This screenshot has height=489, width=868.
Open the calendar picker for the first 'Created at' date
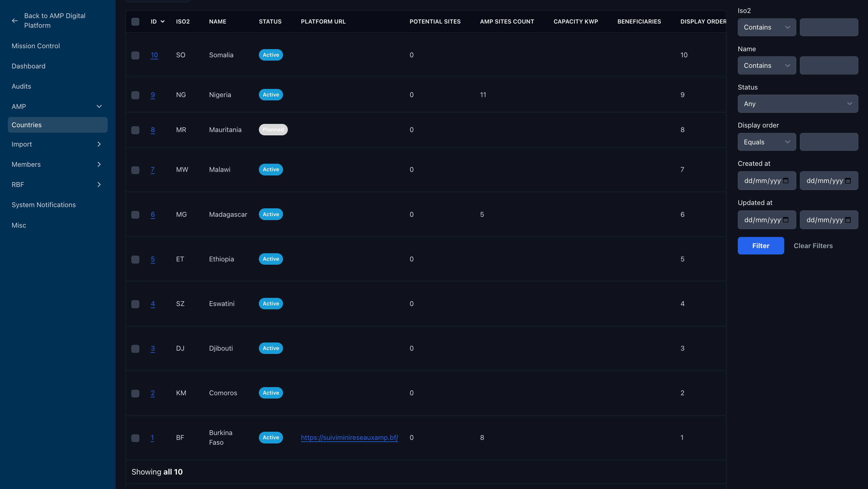tap(785, 181)
